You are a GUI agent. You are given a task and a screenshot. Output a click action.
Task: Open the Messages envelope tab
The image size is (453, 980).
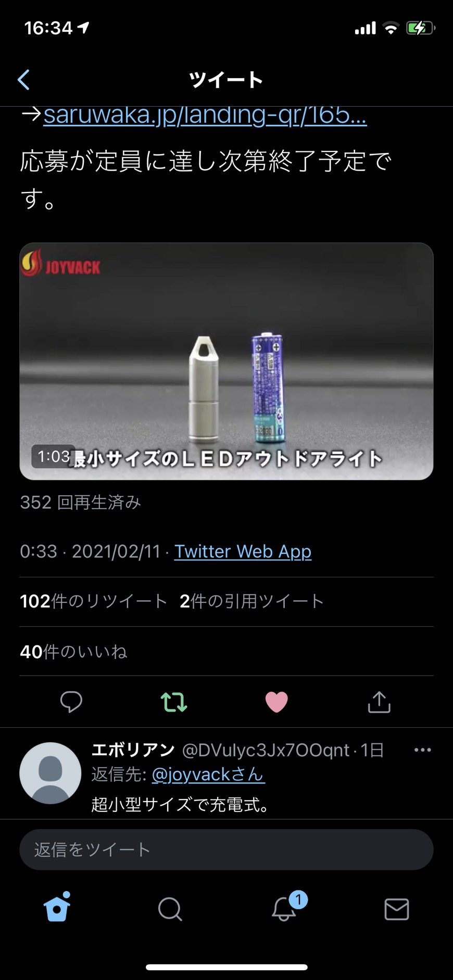pyautogui.click(x=397, y=909)
